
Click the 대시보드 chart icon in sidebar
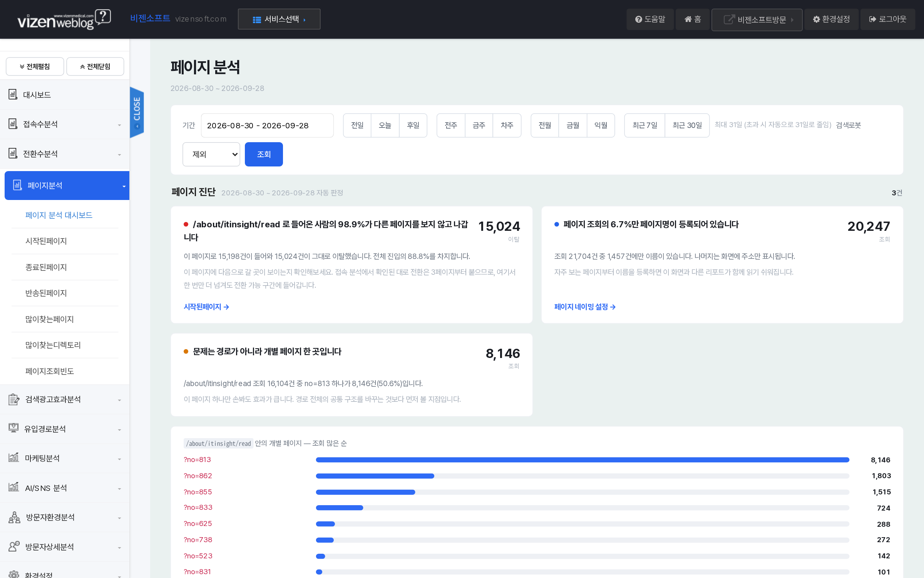coord(13,94)
